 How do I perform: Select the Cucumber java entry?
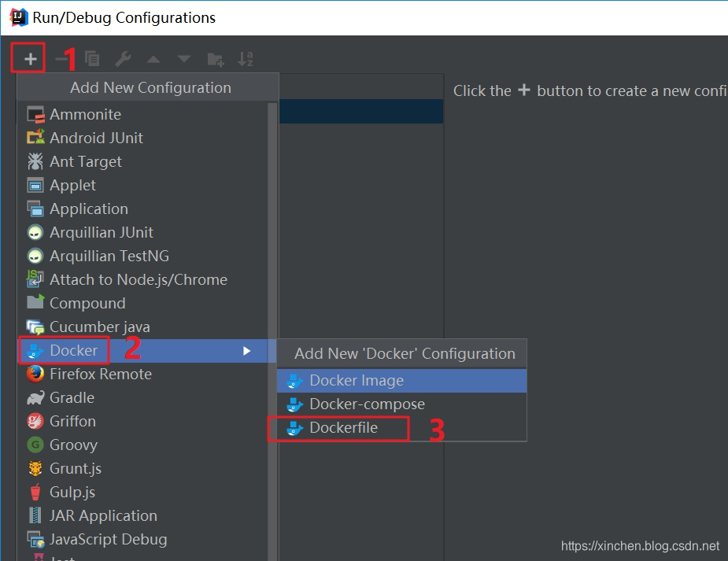pyautogui.click(x=142, y=327)
